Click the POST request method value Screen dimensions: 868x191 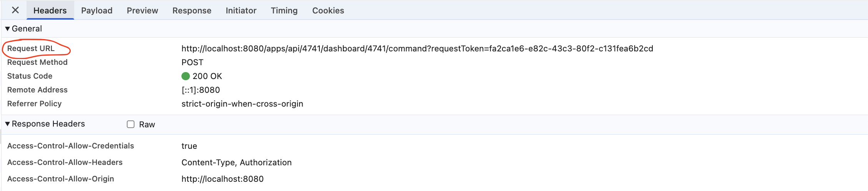(192, 63)
